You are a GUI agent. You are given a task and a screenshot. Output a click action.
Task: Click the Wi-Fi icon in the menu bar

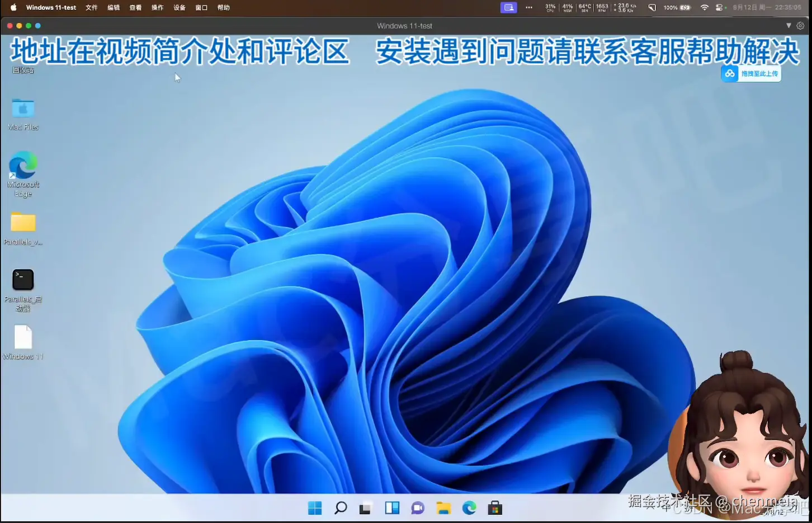point(704,7)
